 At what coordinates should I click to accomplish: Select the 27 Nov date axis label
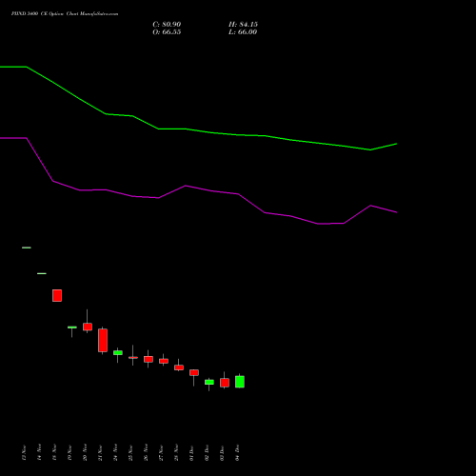pos(162,453)
